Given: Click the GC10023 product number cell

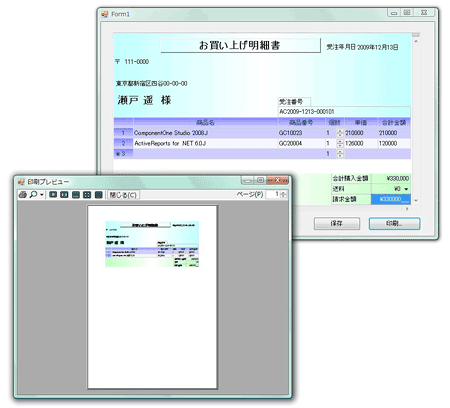Looking at the screenshot, I should pyautogui.click(x=301, y=133).
